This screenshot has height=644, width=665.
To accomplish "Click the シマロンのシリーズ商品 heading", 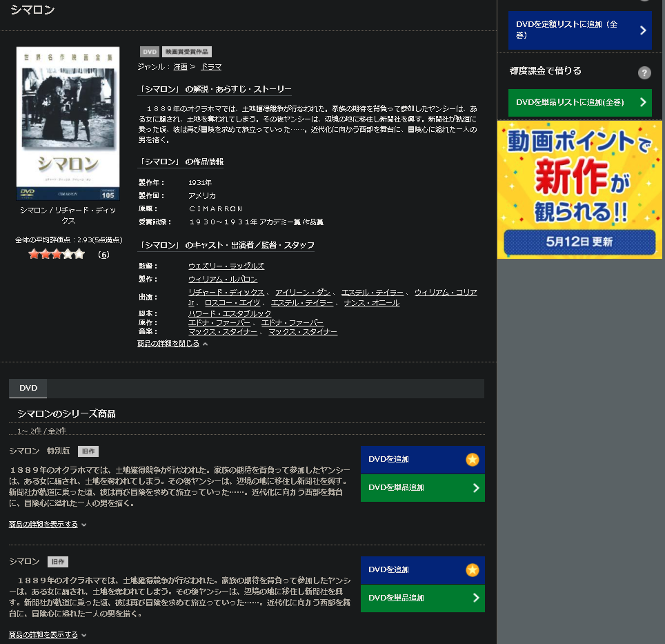I will [66, 413].
